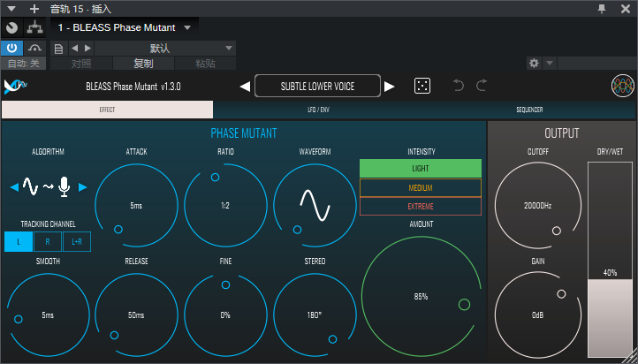This screenshot has width=638, height=364.
Task: Select the next algorithm arrow
Action: coord(82,187)
